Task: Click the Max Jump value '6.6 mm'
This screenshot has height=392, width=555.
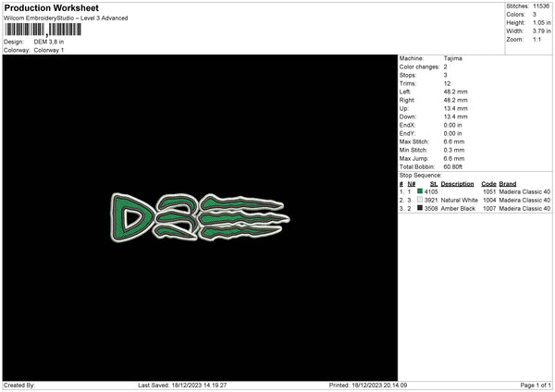Action: 454,158
